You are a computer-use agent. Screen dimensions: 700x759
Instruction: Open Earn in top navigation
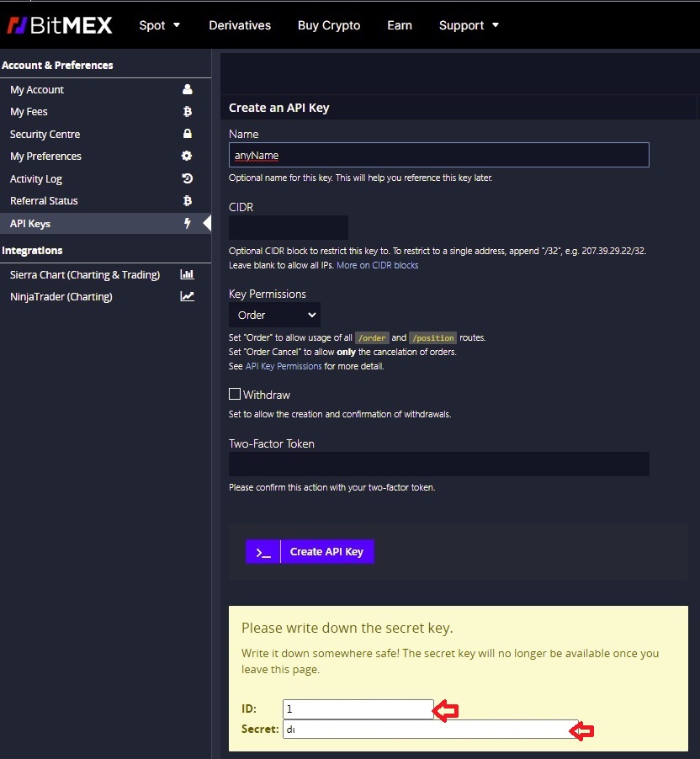coord(400,25)
